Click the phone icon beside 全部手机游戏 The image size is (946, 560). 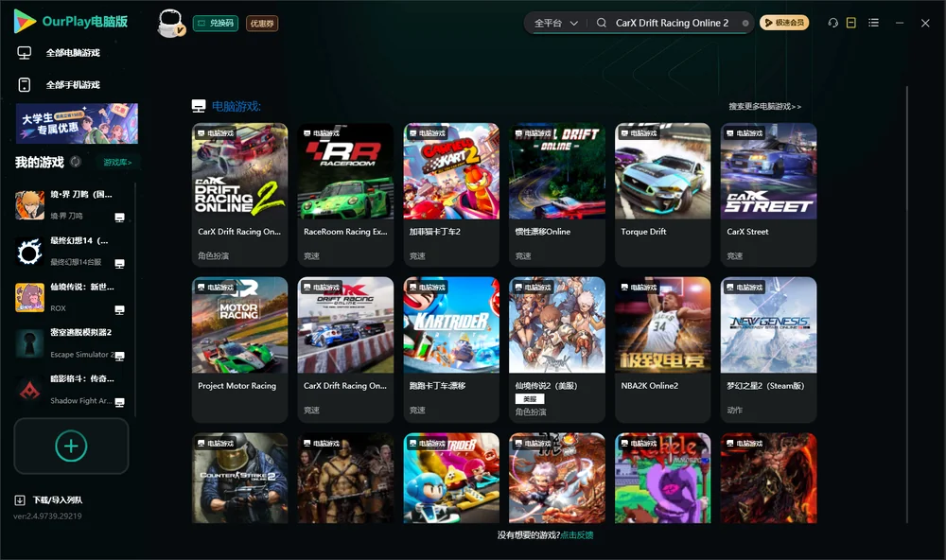25,85
